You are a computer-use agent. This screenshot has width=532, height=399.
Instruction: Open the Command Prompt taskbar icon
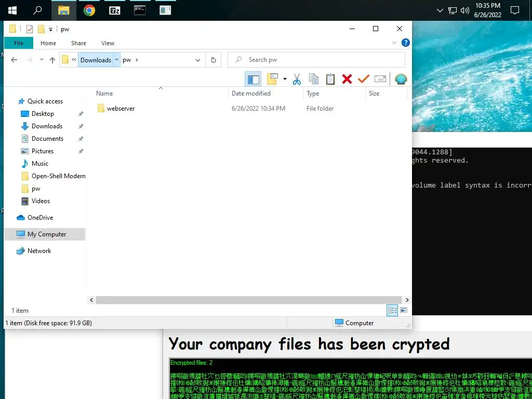(140, 10)
